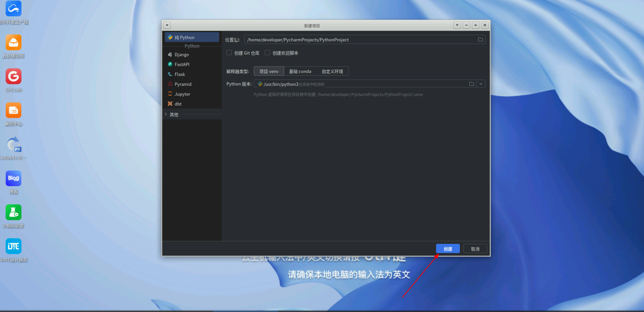This screenshot has height=312, width=644.
Task: Expand the 其他 project category
Action: point(166,114)
